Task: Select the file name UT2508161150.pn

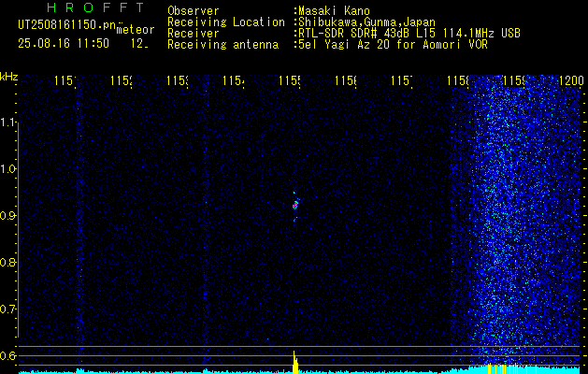Action: (x=67, y=25)
